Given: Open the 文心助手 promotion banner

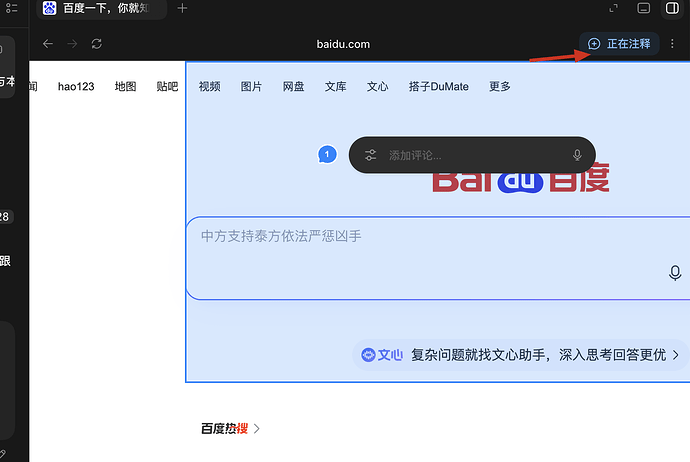Looking at the screenshot, I should pyautogui.click(x=521, y=355).
